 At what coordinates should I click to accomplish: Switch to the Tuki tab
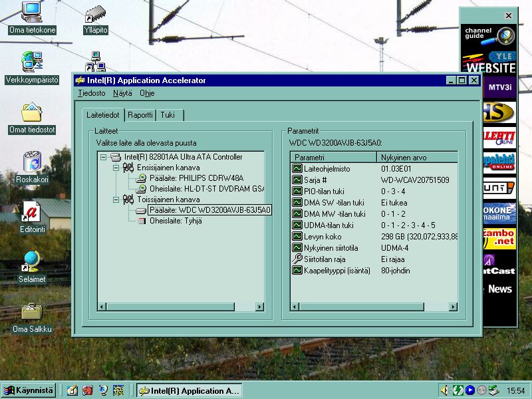point(168,115)
